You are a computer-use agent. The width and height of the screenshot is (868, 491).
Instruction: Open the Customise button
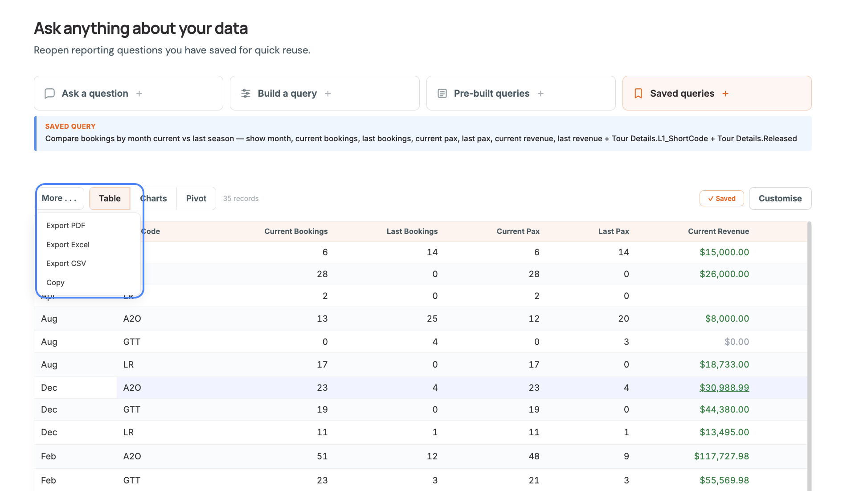(x=780, y=199)
